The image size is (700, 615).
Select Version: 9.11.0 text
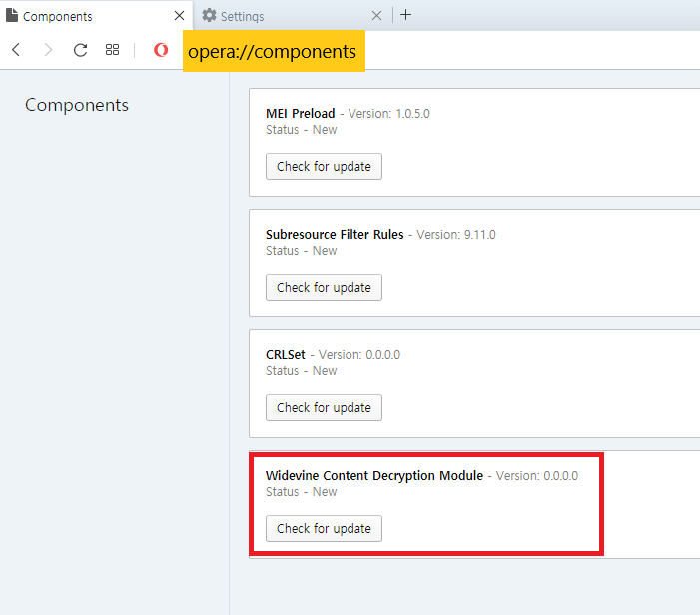pyautogui.click(x=456, y=235)
